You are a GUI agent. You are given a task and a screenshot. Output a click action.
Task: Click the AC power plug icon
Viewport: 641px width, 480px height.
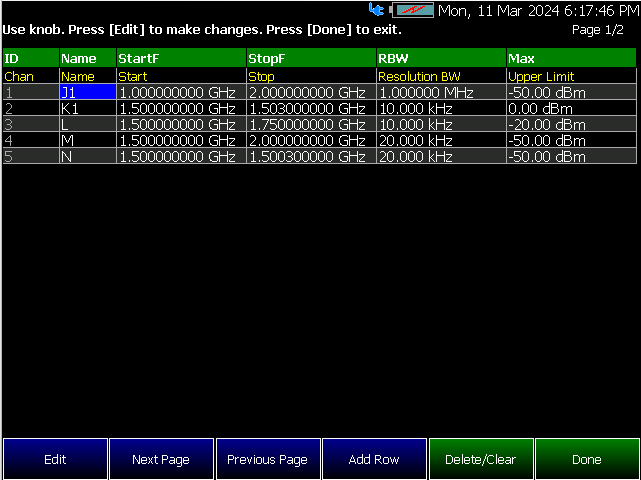pos(376,9)
